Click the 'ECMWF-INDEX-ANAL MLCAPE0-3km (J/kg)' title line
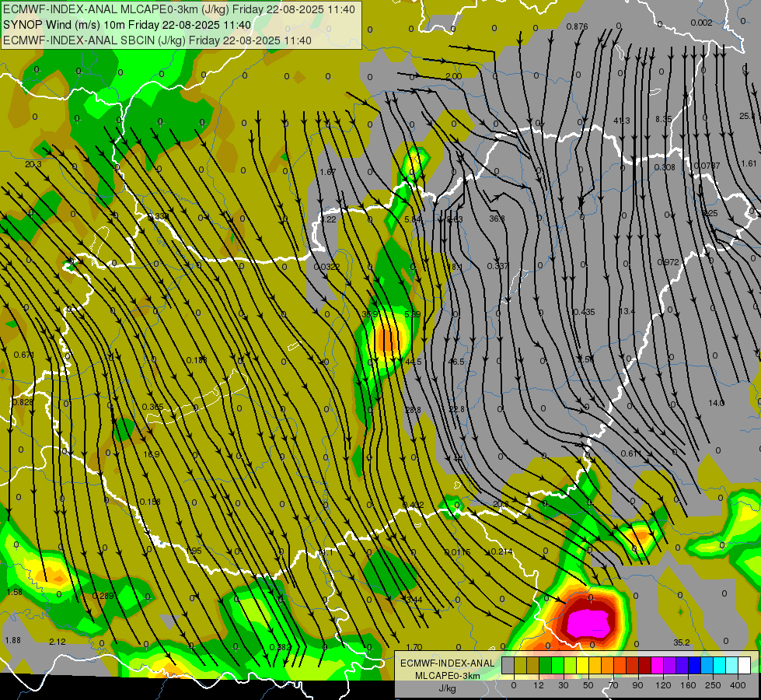Screen dimensions: 761x700 179,9
